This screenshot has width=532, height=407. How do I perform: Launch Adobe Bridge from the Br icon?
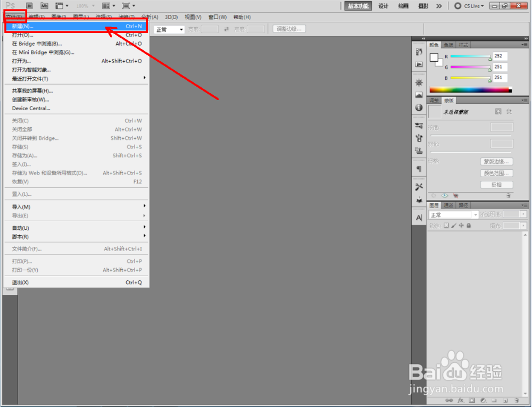click(x=29, y=6)
